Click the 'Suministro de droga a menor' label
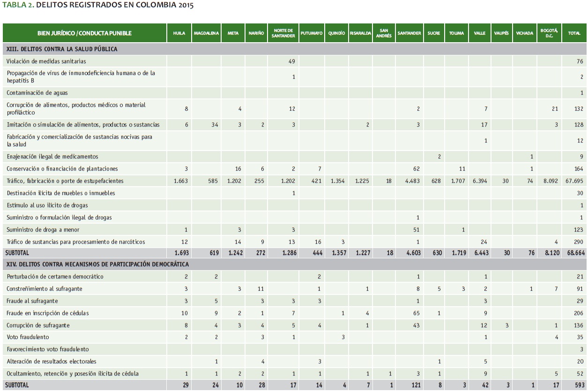Viewport: 588px width, 392px height. 43,230
